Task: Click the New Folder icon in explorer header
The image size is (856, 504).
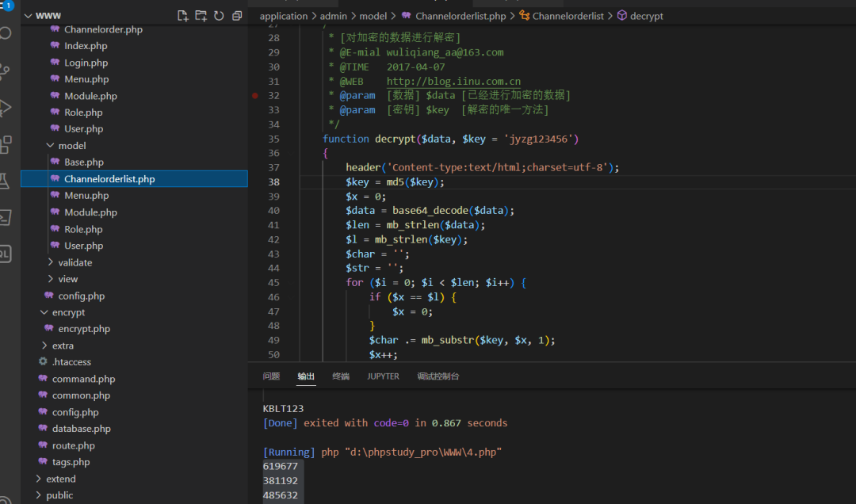Action: pyautogui.click(x=201, y=16)
